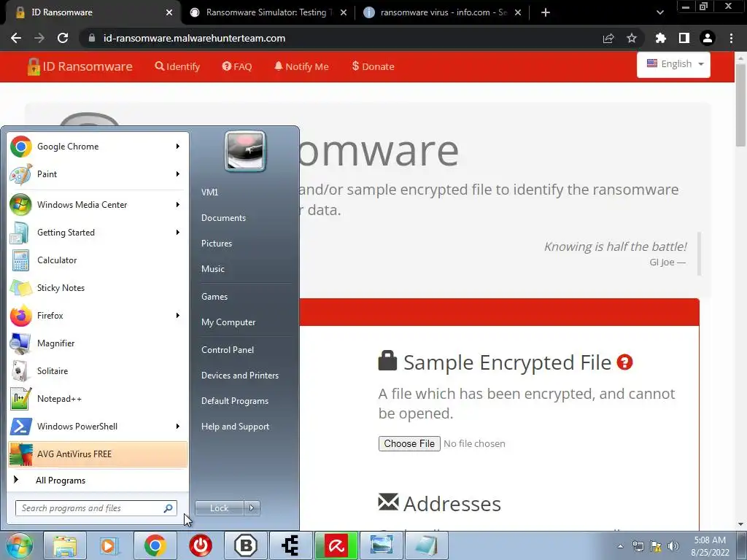
Task: Click the Lock button
Action: pyautogui.click(x=219, y=508)
